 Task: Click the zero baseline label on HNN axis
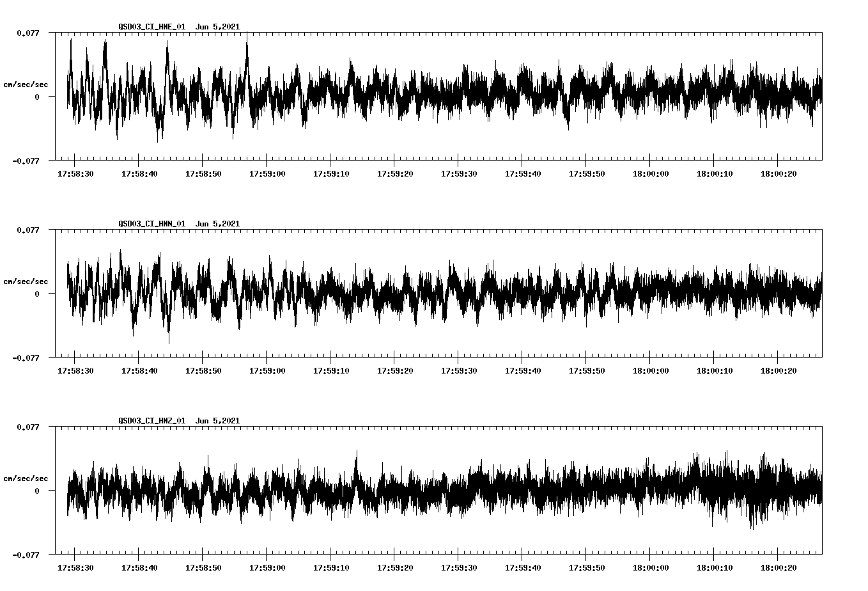[x=36, y=294]
